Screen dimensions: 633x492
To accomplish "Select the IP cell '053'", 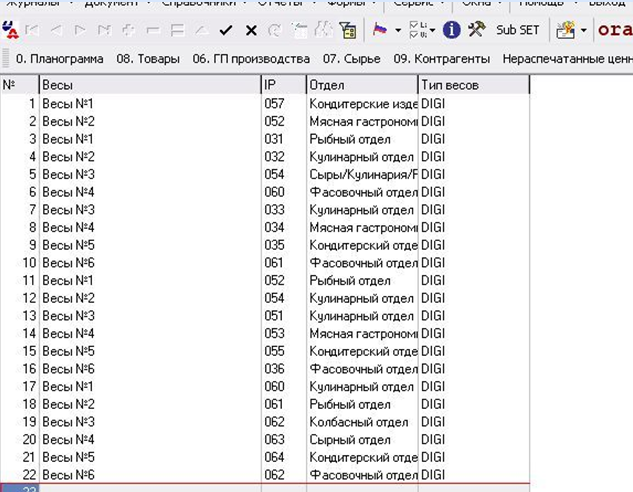I will (x=284, y=334).
